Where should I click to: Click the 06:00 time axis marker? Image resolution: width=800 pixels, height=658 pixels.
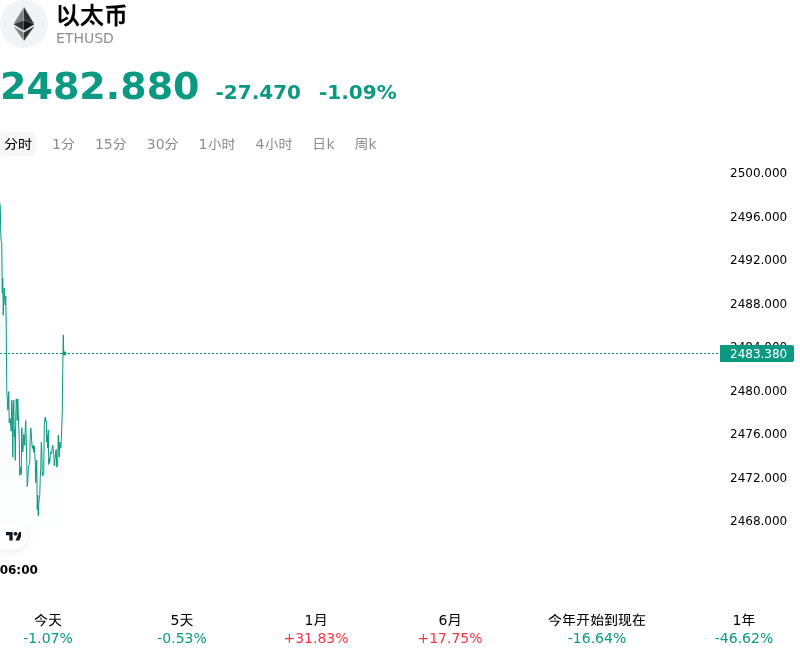point(19,570)
